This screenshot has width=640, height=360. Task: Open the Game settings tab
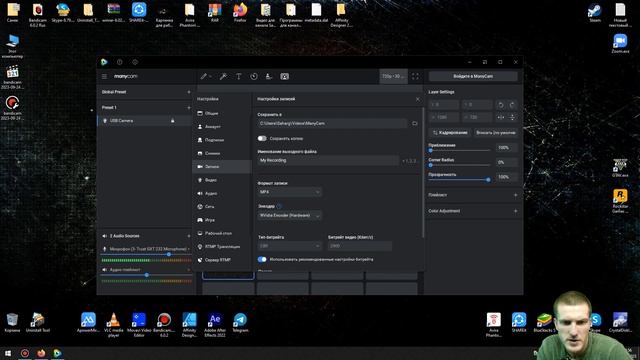[222, 220]
